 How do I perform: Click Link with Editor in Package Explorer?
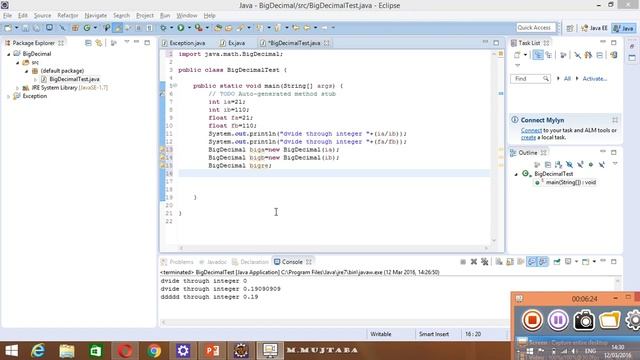99,43
